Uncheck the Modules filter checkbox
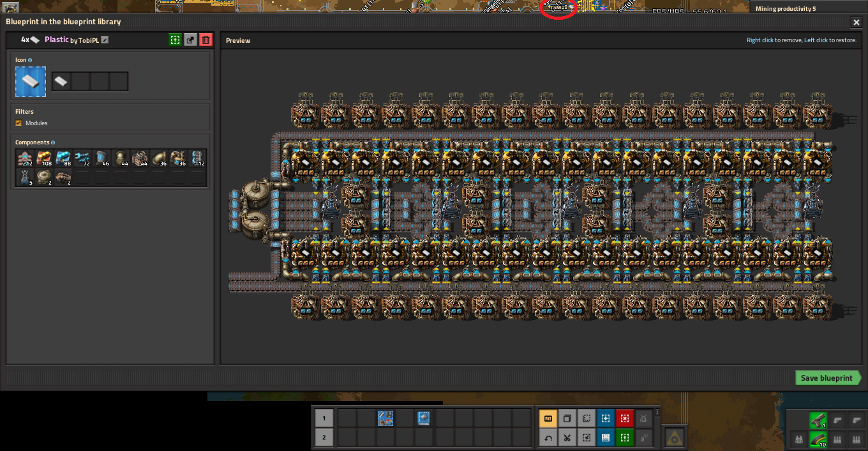868x451 pixels. click(19, 123)
